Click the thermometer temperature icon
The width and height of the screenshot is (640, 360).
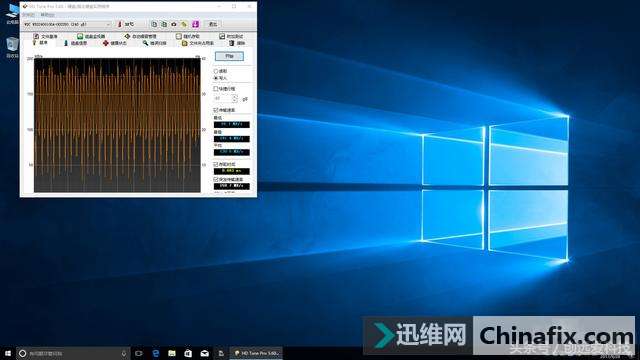pyautogui.click(x=120, y=24)
